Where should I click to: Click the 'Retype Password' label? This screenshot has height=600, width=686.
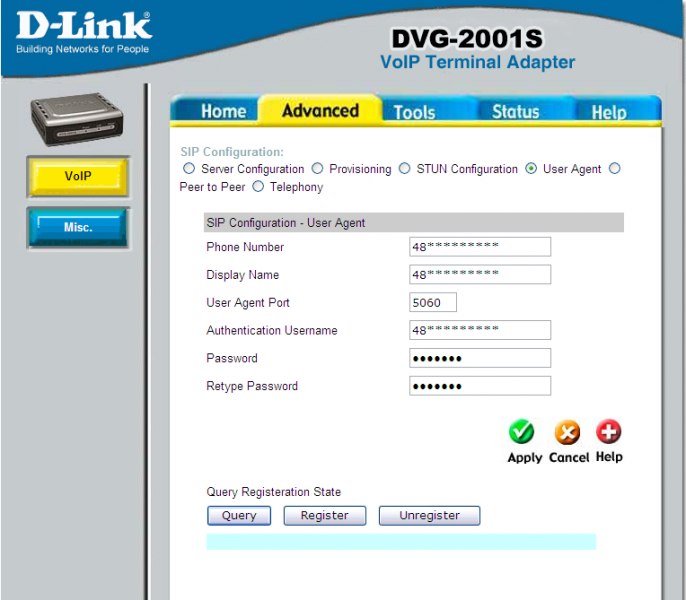coord(252,386)
